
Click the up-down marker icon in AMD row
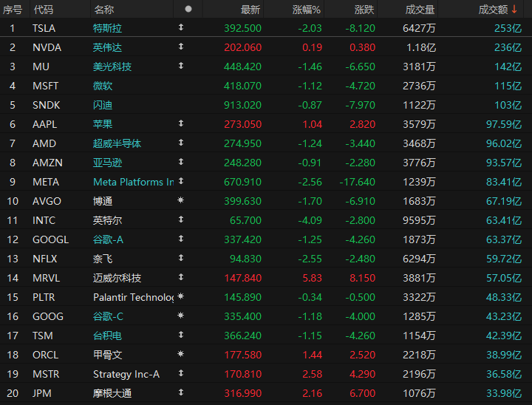pyautogui.click(x=181, y=143)
